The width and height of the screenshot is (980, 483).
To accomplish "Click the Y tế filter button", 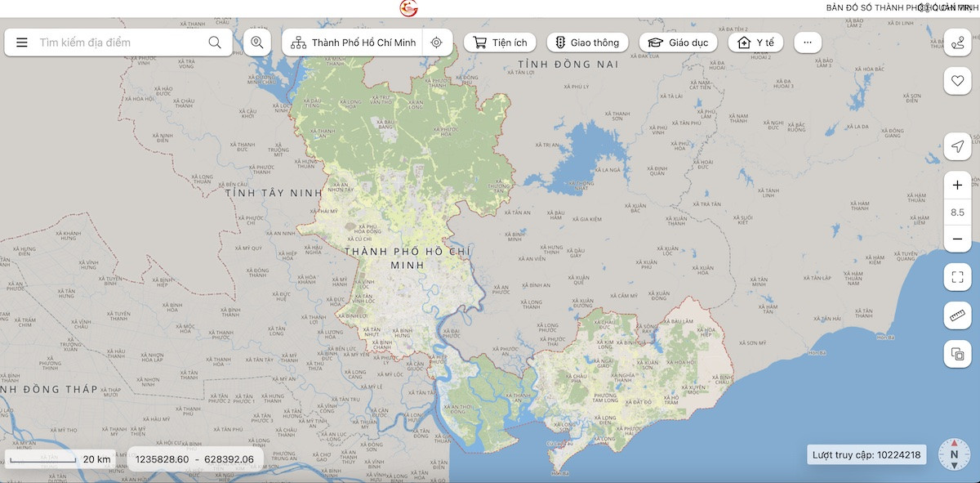I will 755,42.
